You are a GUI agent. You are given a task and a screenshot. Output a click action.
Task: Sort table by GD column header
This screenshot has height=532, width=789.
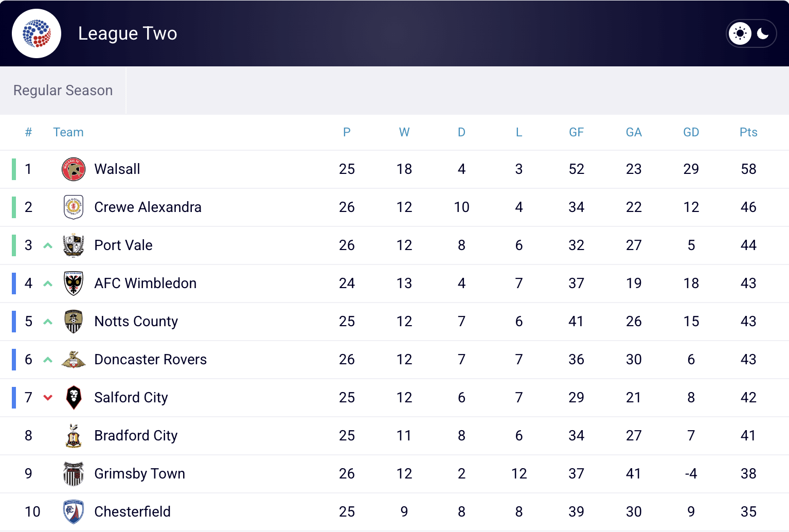click(x=691, y=132)
